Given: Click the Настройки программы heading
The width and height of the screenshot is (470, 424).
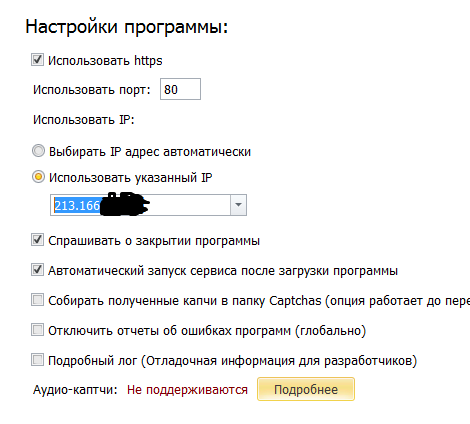Looking at the screenshot, I should 127,27.
